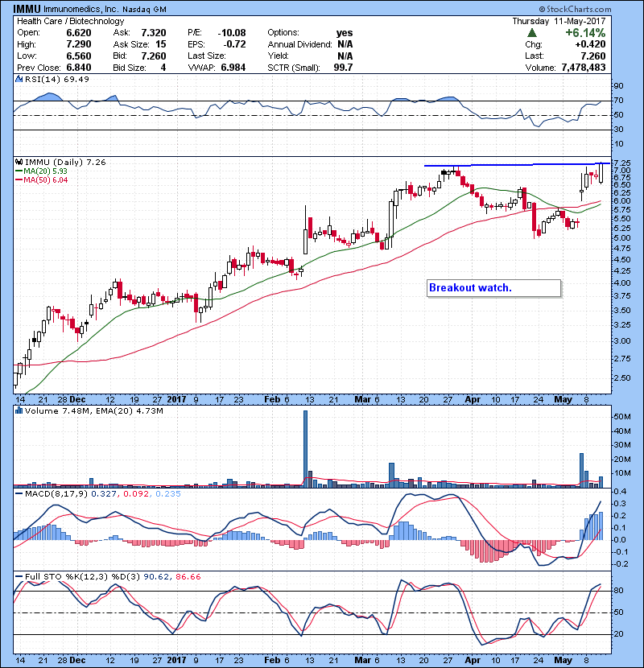Click the P/E value -10.08
Screen dimensions: 644x668
point(231,33)
